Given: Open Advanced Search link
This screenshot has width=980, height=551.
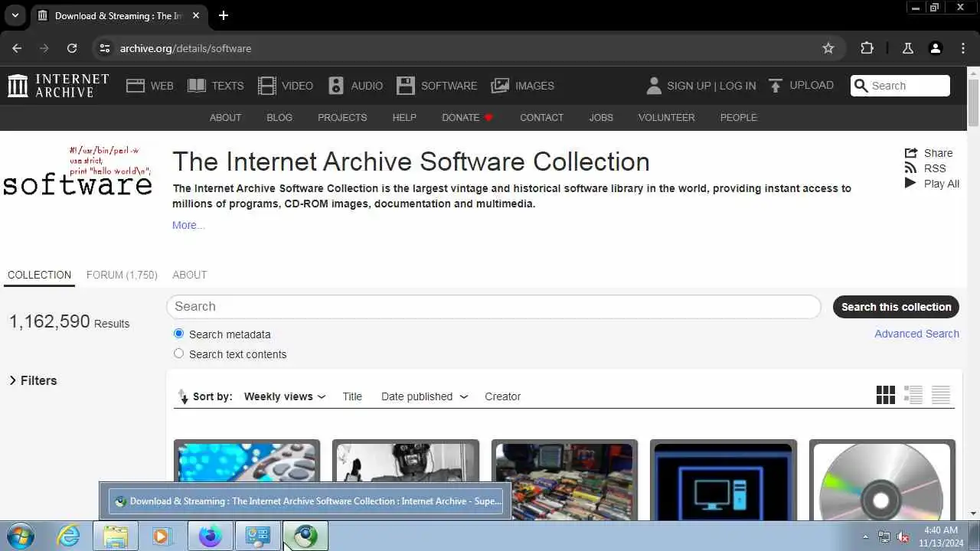Looking at the screenshot, I should coord(916,334).
